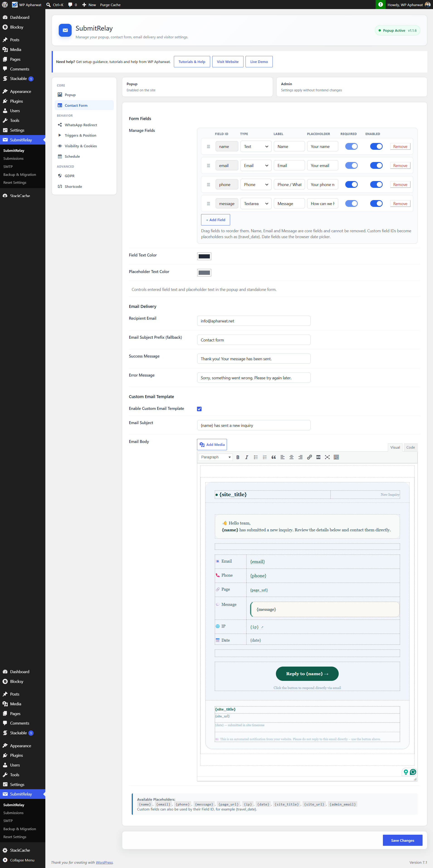Toggle Enabled switch for email field
Screen dimensions: 433x868
[376, 165]
